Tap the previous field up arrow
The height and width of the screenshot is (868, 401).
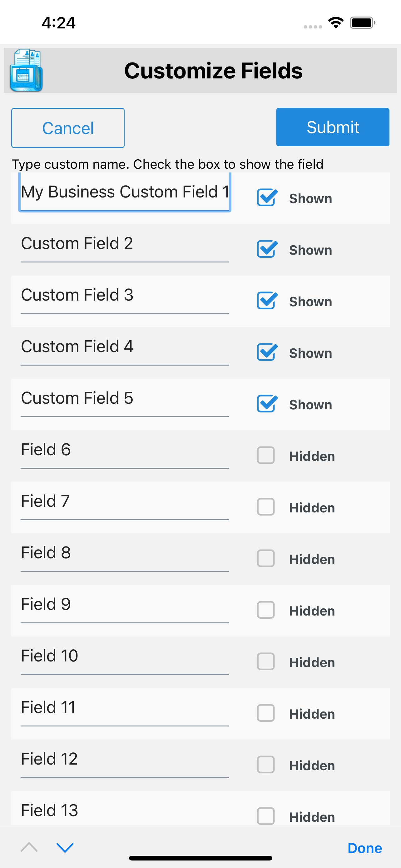(29, 847)
